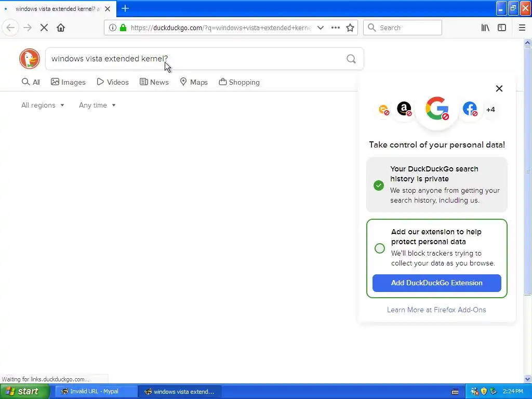Click scrollbar up arrow

(x=528, y=43)
